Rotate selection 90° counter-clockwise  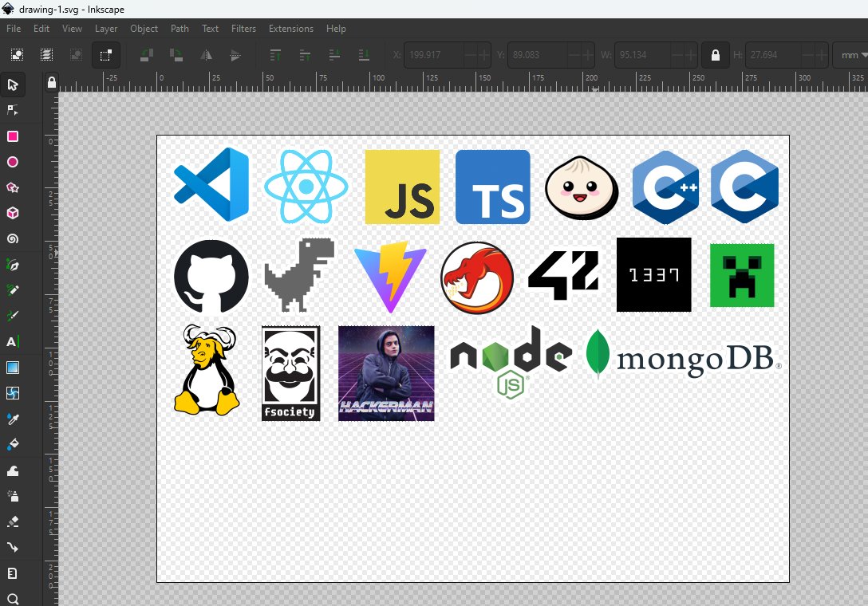pos(147,55)
